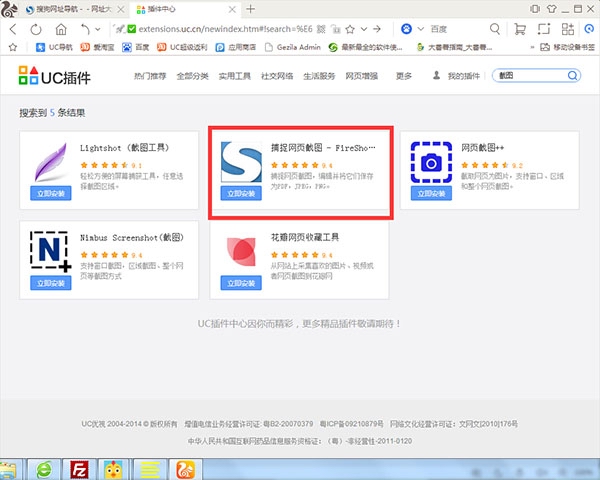This screenshot has height=480, width=600.
Task: Install the FireShot plugin
Action: (241, 194)
